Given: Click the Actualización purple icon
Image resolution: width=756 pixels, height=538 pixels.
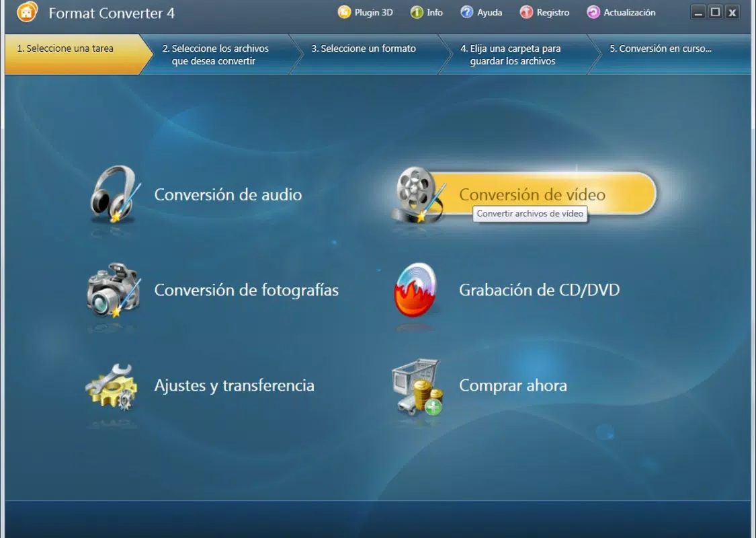Looking at the screenshot, I should 593,12.
